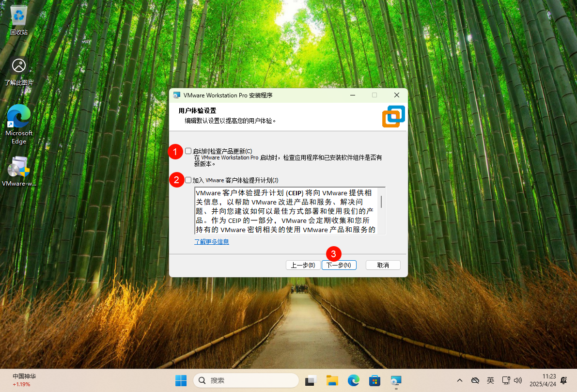Open the clock showing 11:23
Image resolution: width=577 pixels, height=392 pixels.
coord(543,380)
